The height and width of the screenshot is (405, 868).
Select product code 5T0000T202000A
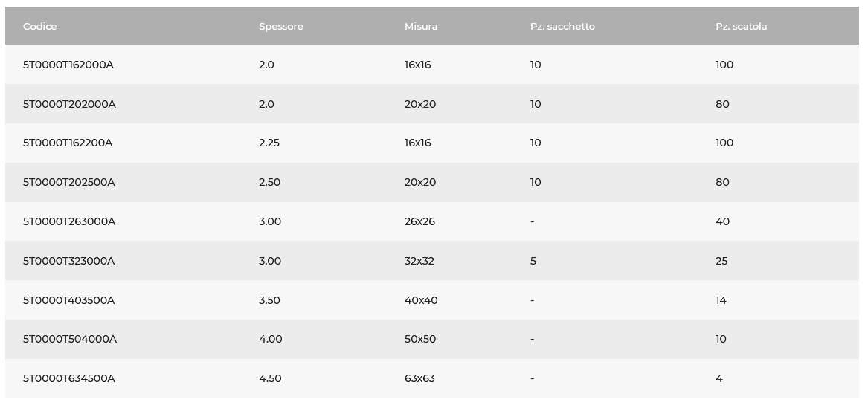pos(69,104)
